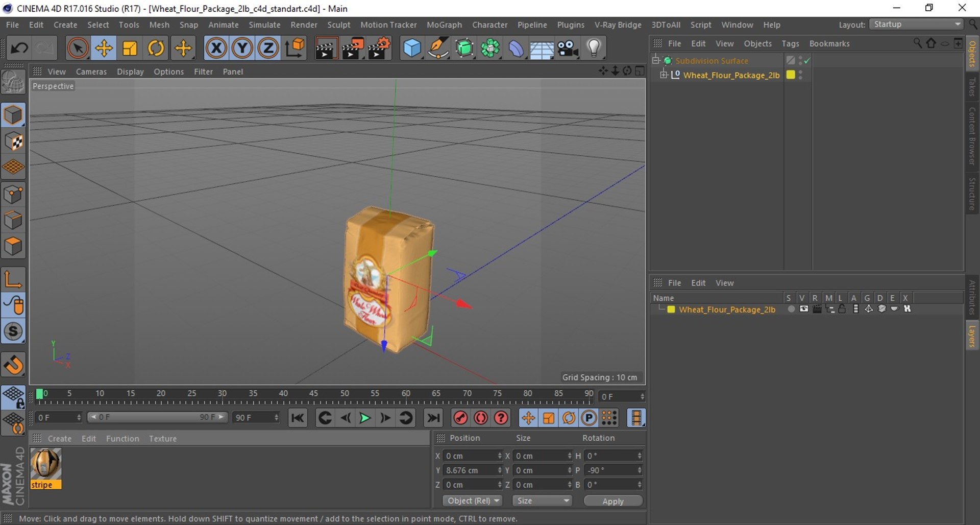Toggle Y axis lock

[x=242, y=48]
